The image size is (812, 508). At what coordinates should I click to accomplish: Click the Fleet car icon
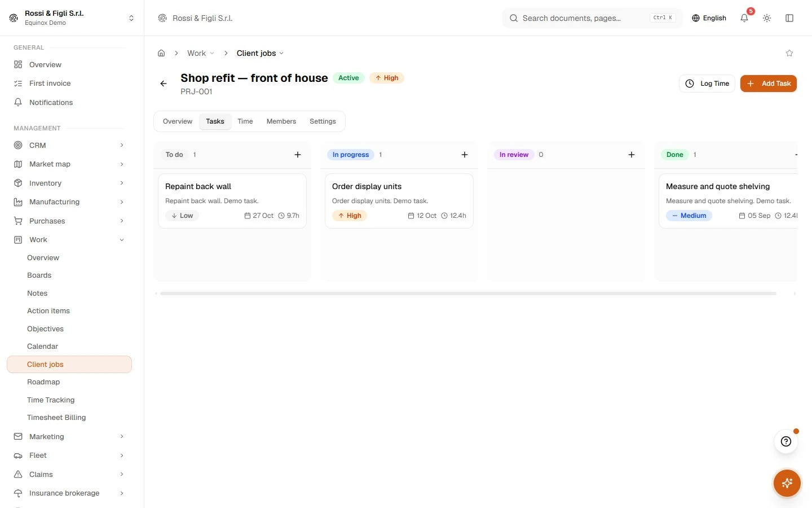(18, 456)
